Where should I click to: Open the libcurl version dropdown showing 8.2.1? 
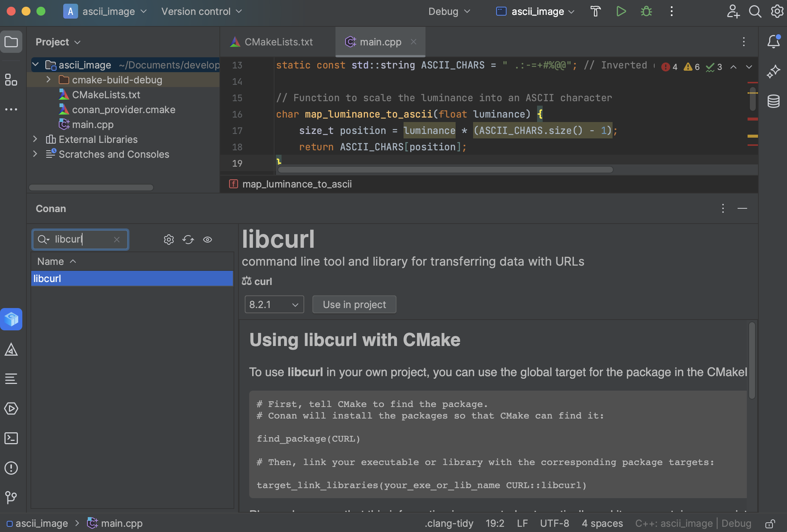[x=274, y=304]
